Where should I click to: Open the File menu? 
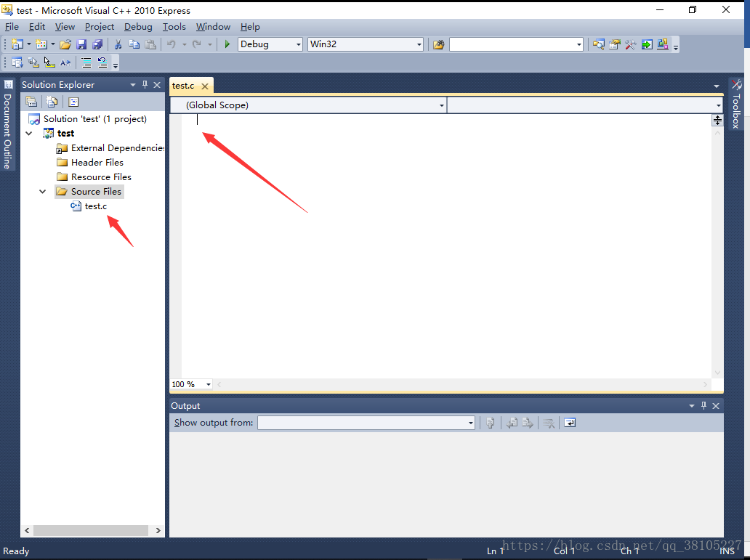(12, 27)
